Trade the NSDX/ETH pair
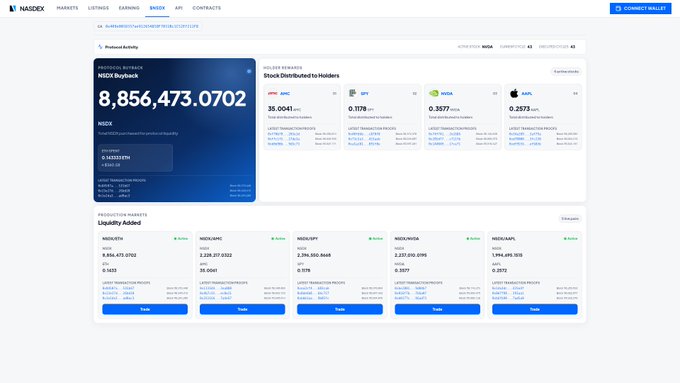The height and width of the screenshot is (383, 680). coord(145,309)
